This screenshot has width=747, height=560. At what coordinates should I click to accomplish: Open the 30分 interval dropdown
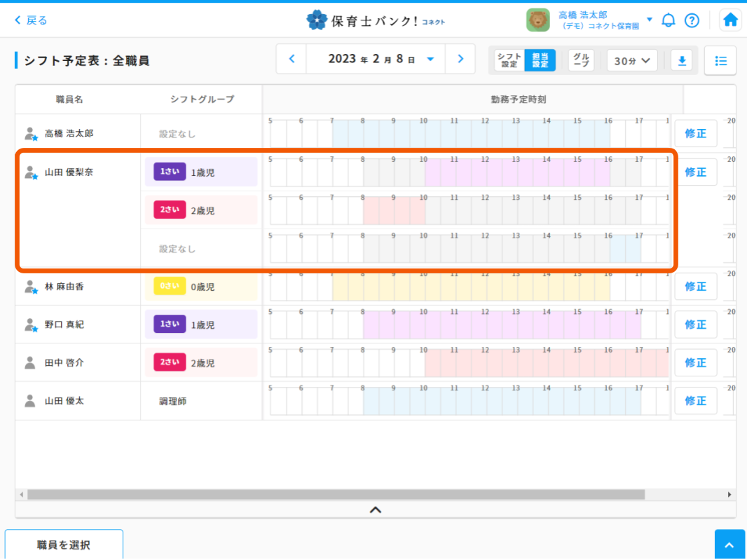coord(632,61)
